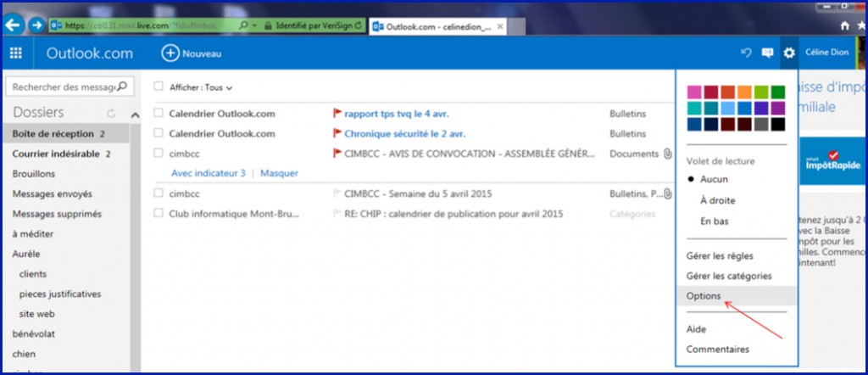Viewport: 868px width, 375px height.
Task: Tick the select-all messages checkbox
Action: pos(159,87)
